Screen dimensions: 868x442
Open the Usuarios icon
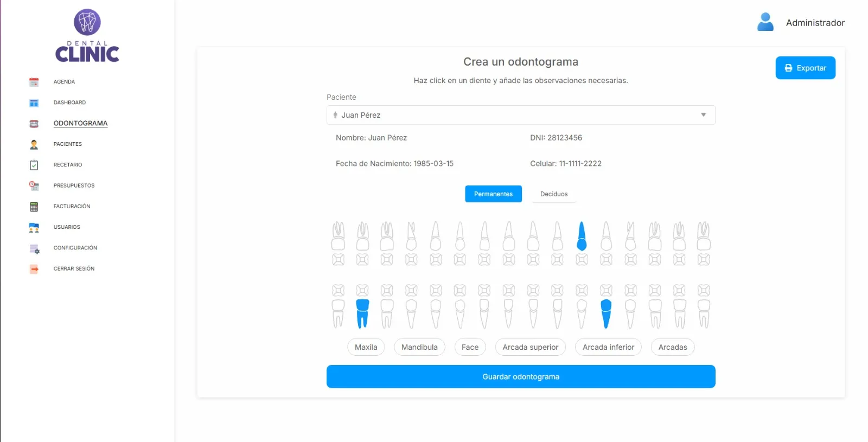point(34,227)
